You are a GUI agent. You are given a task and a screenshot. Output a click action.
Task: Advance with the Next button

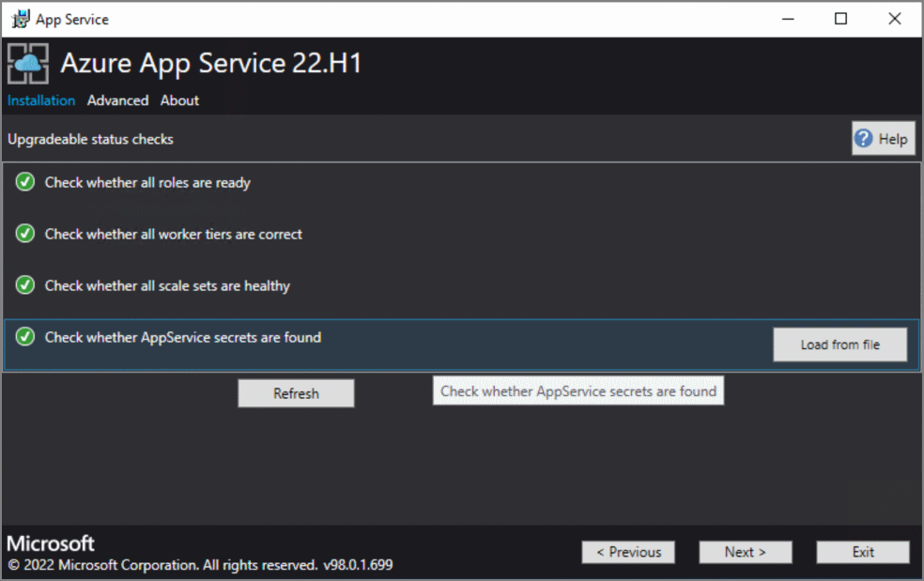(745, 552)
